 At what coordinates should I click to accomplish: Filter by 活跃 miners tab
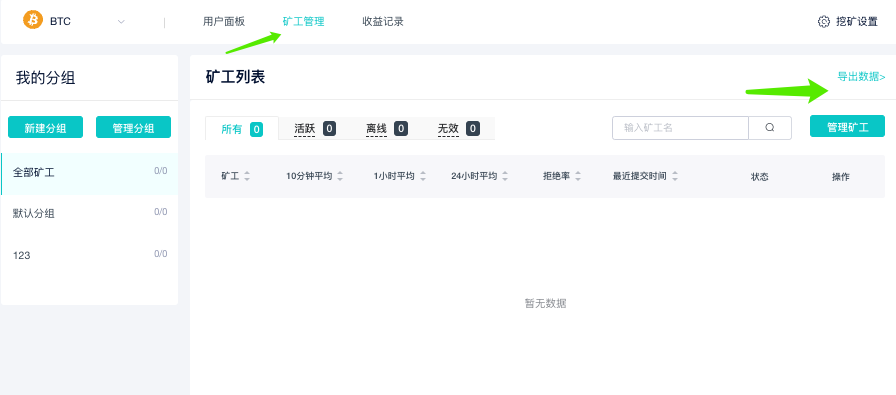(314, 129)
